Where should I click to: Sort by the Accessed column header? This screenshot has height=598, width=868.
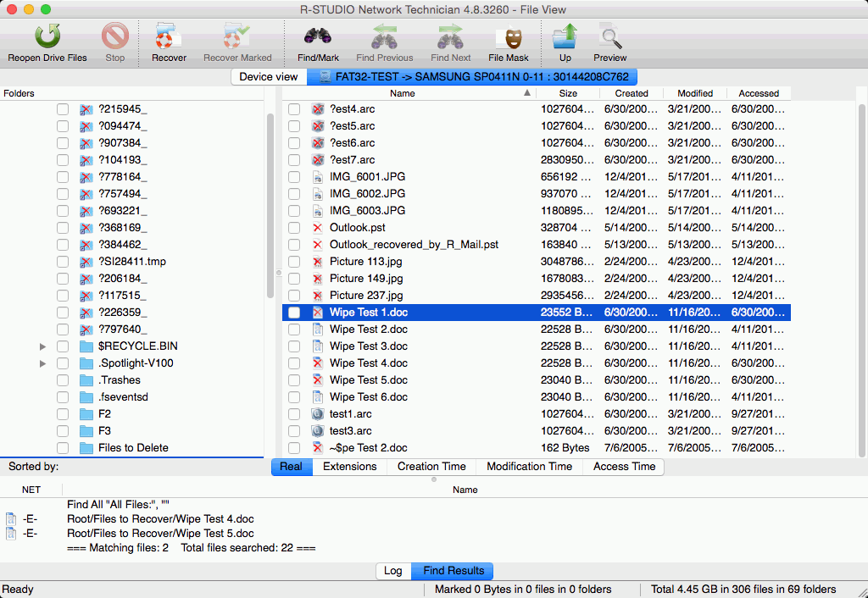(759, 93)
